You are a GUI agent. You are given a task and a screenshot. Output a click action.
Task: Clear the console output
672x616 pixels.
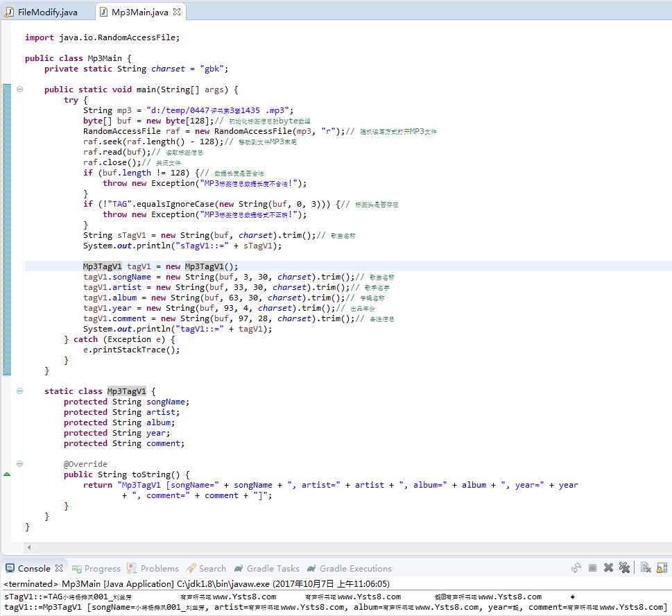coord(646,568)
